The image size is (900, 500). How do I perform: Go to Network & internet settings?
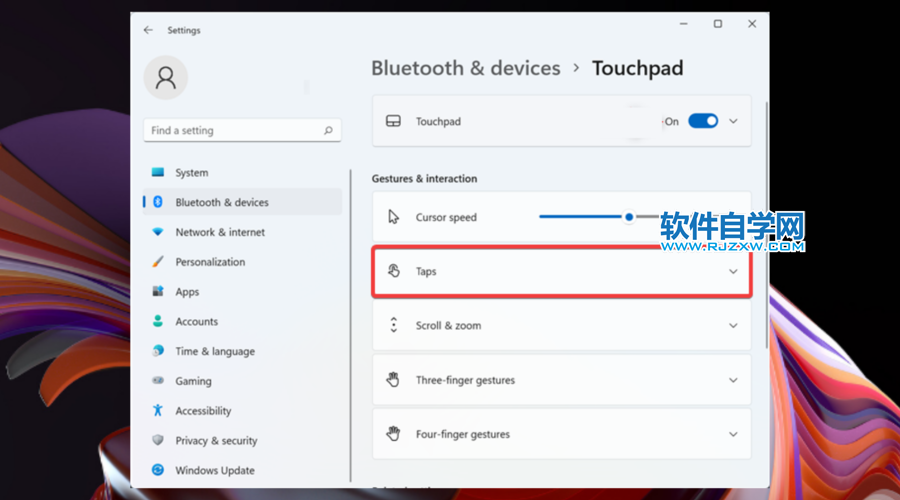tap(220, 232)
